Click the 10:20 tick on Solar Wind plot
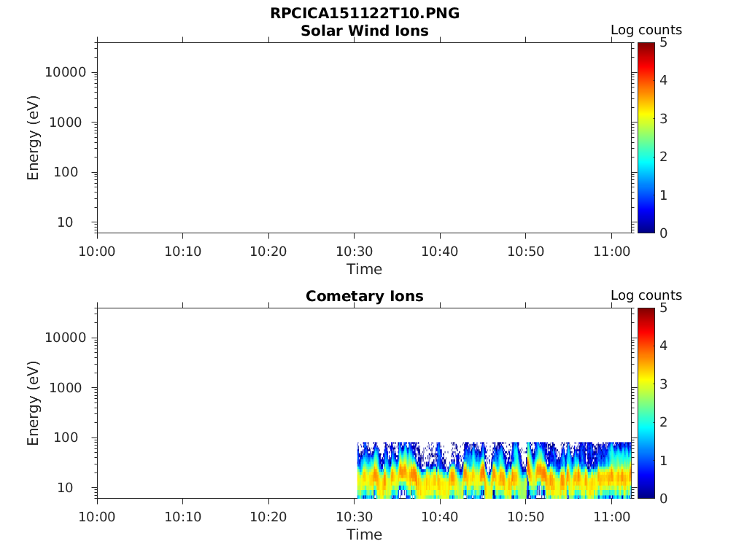Image resolution: width=747 pixels, height=560 pixels. [268, 252]
